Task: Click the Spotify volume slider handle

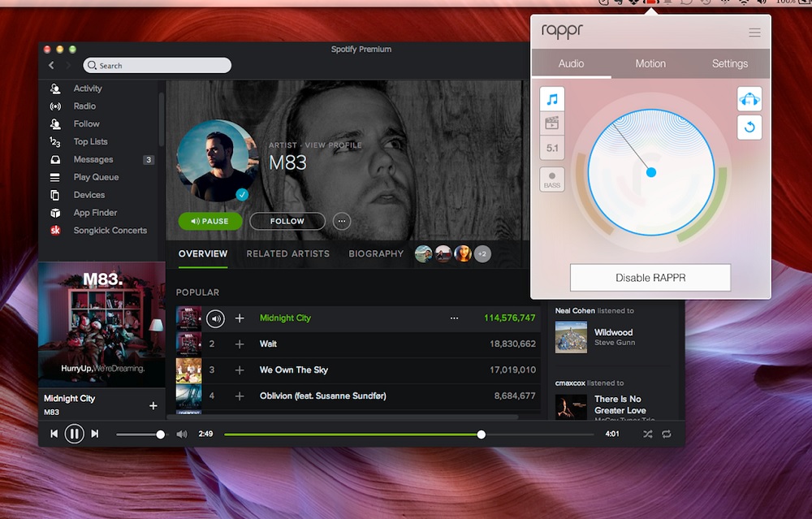Action: click(161, 435)
